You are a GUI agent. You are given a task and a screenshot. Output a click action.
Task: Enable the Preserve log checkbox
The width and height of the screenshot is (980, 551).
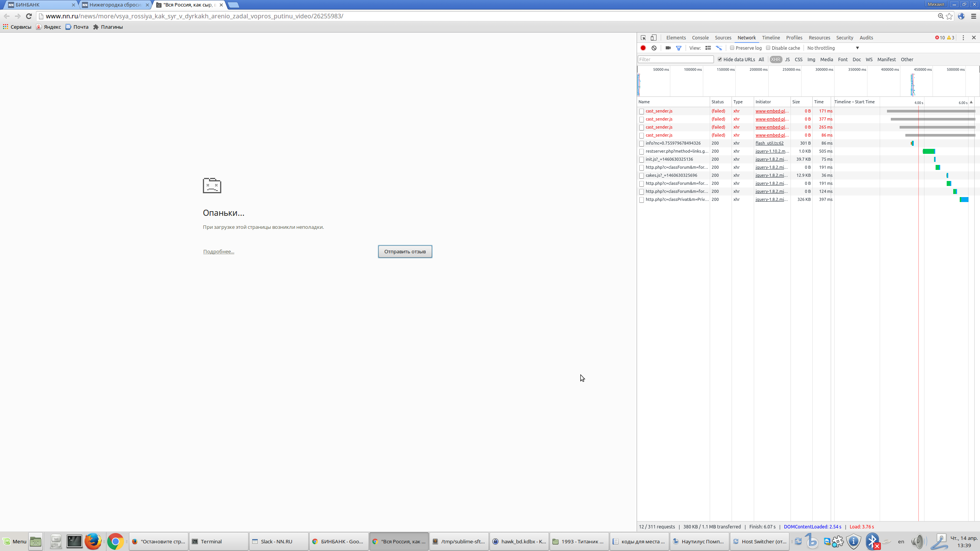[732, 48]
